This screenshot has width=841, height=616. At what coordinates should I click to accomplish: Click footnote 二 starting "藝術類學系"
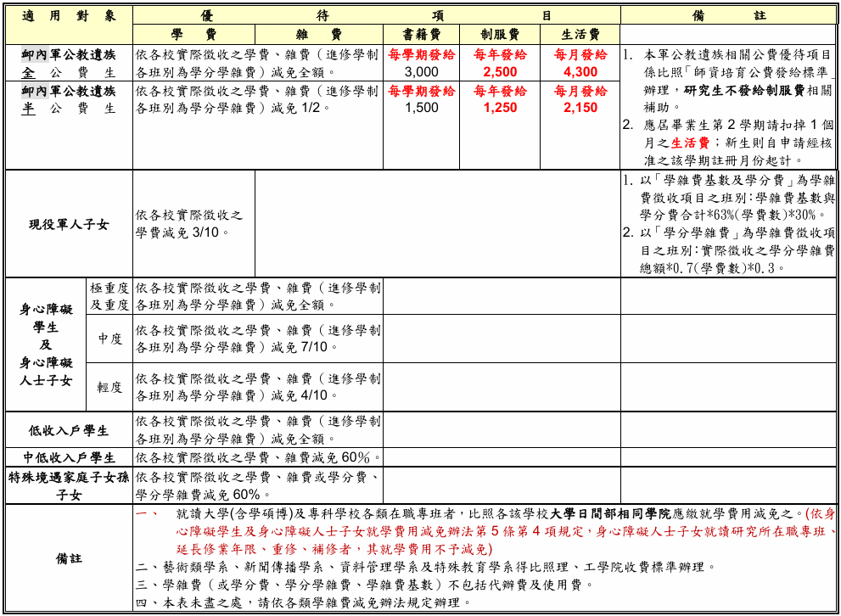425,567
